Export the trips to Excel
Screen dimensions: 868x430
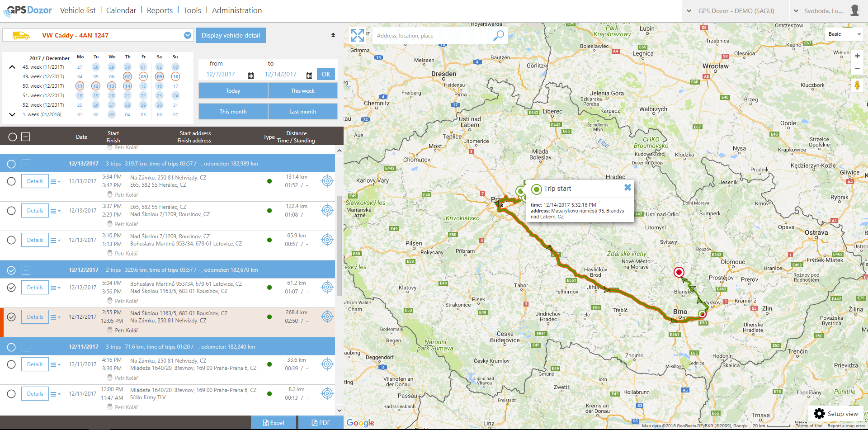(274, 423)
